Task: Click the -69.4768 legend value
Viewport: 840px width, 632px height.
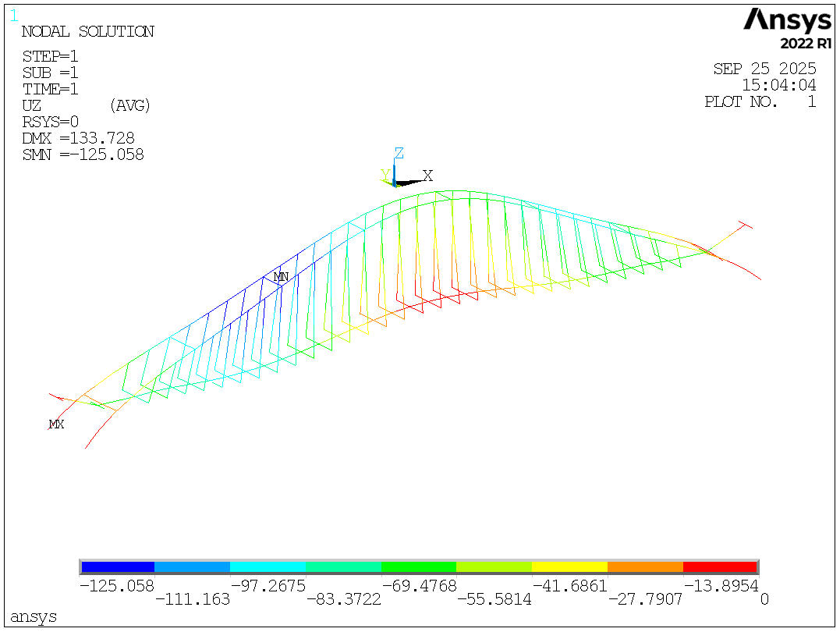Action: (419, 586)
